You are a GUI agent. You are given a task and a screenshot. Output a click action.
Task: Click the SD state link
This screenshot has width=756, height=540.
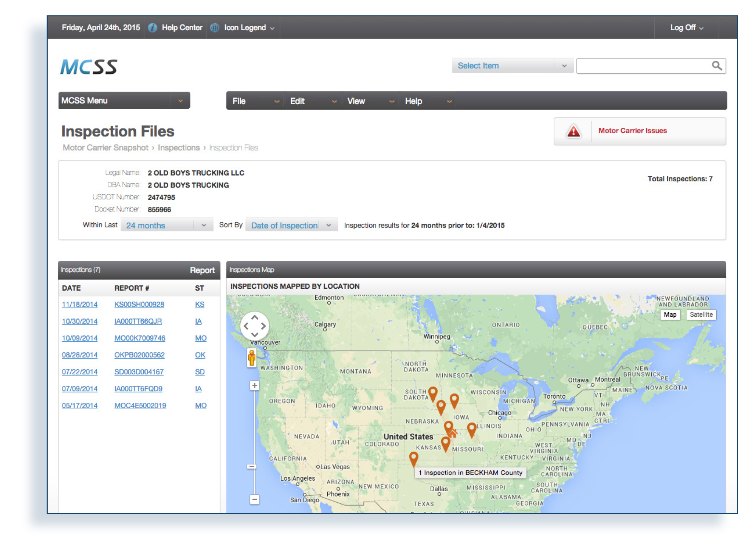pyautogui.click(x=200, y=372)
